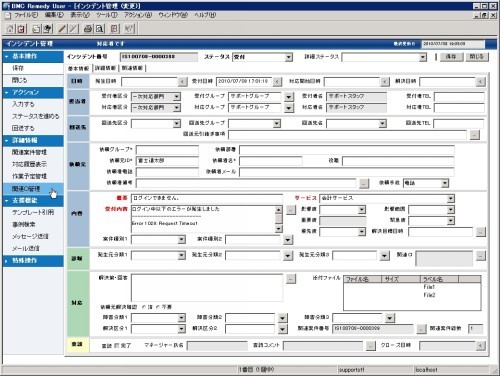Collapse the 支援機能 sidebar section

(7, 201)
